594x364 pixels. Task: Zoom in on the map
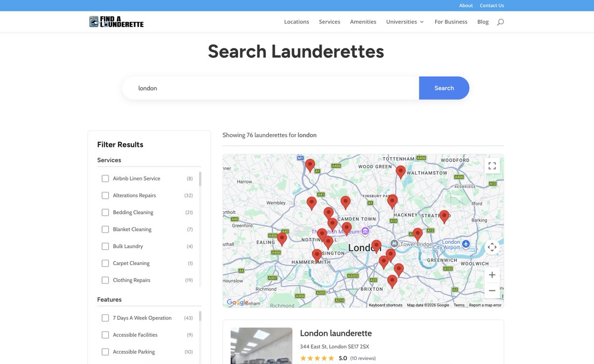point(492,275)
